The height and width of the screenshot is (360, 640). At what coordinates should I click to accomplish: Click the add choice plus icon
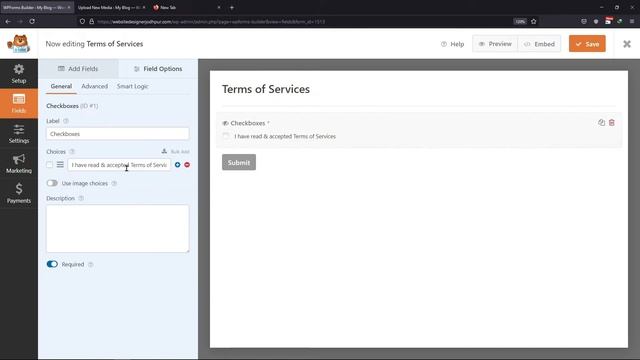(178, 165)
